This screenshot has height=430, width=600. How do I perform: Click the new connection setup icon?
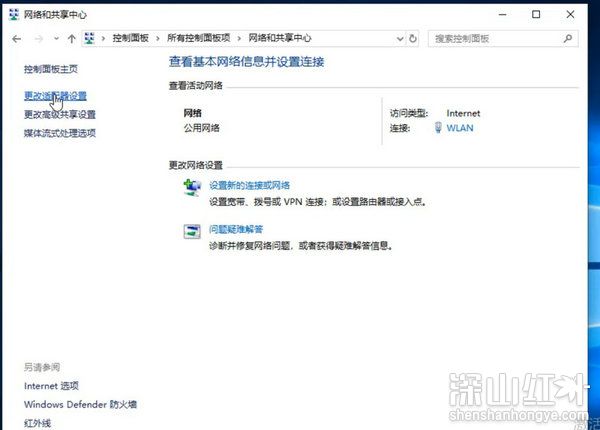(192, 187)
